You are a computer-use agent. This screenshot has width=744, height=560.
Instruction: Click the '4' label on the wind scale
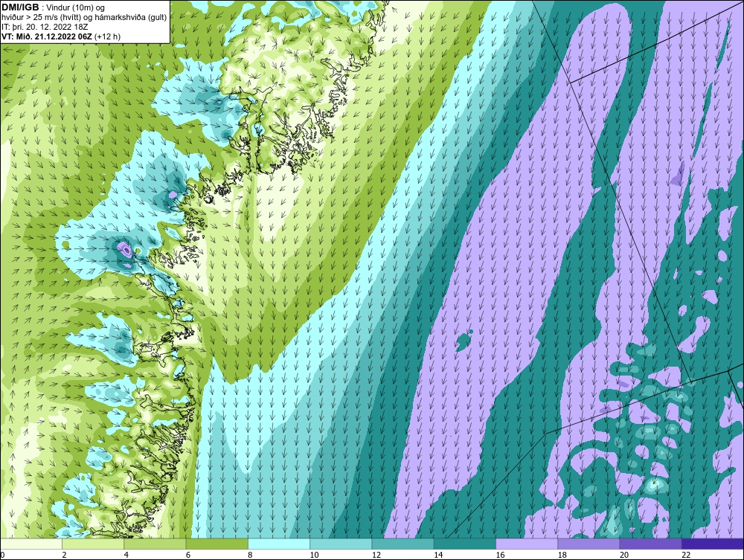[126, 556]
